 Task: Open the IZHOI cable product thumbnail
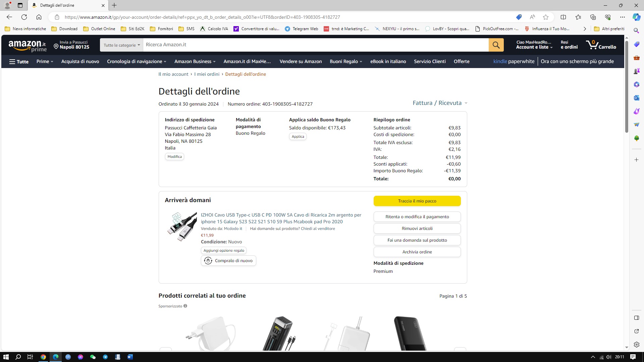182,227
